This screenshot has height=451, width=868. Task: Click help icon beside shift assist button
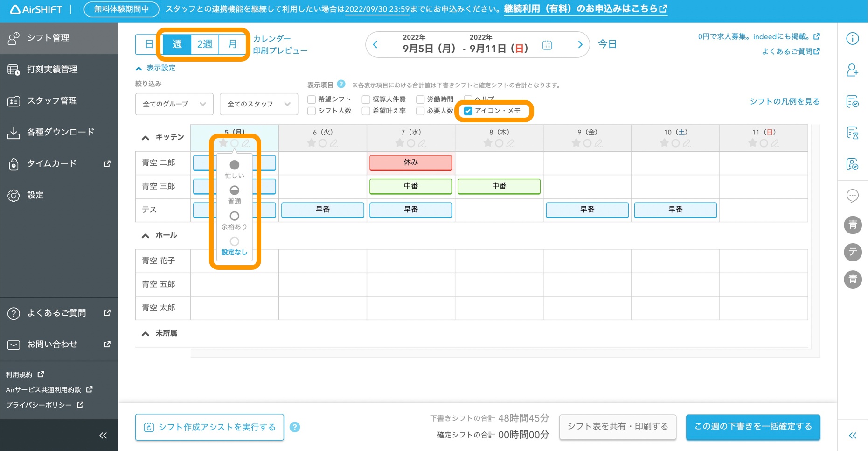click(295, 427)
